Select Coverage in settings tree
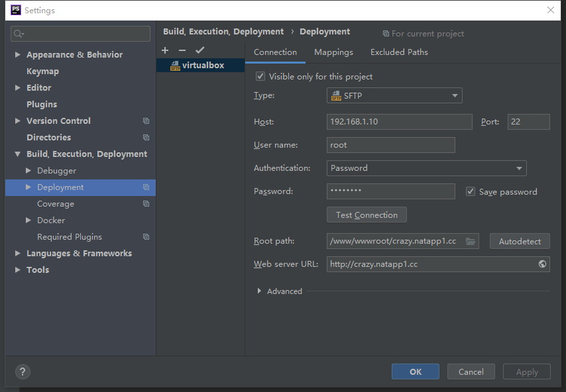This screenshot has height=392, width=566. point(56,204)
